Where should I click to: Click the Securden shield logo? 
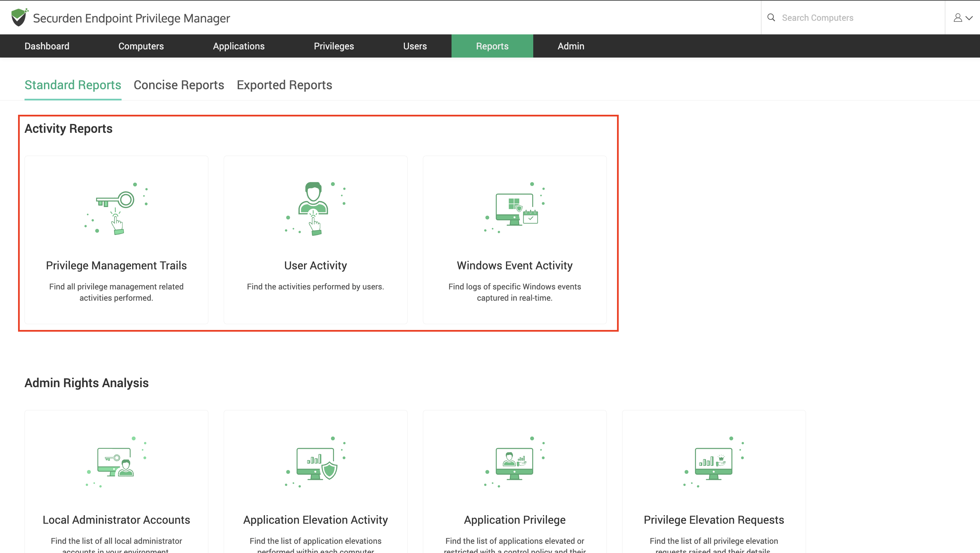[x=19, y=17]
